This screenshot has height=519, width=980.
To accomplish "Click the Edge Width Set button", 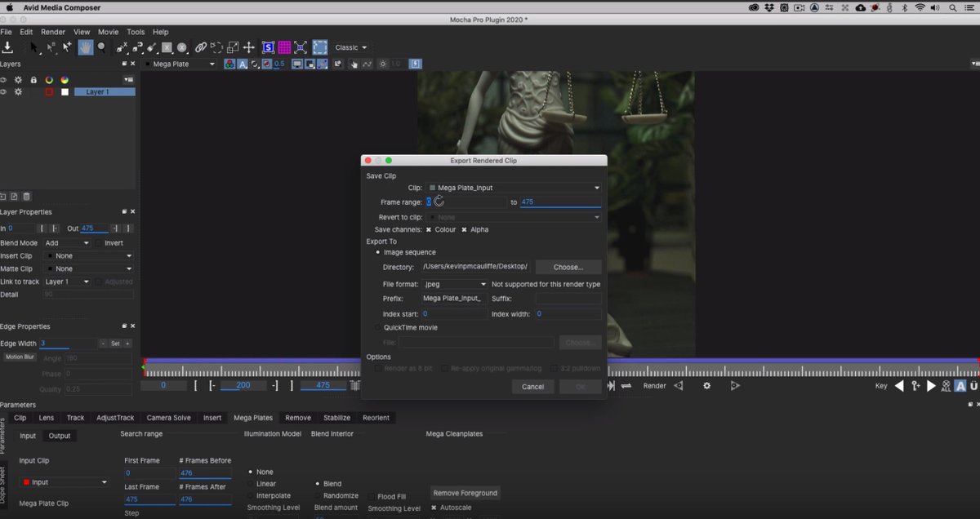I will [x=115, y=344].
